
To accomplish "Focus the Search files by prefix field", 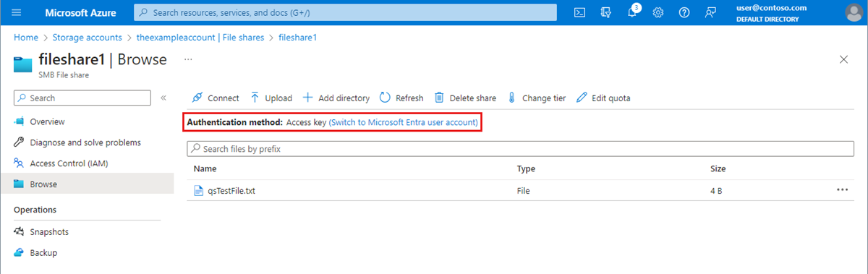I will [521, 149].
